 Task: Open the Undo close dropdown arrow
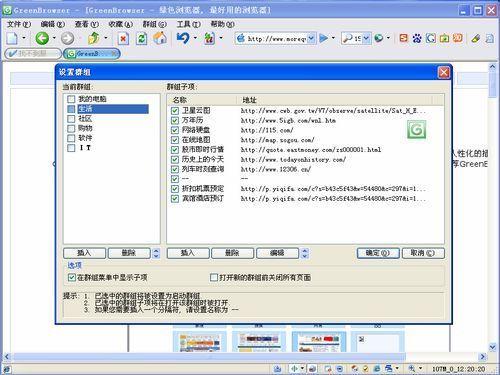click(x=195, y=38)
